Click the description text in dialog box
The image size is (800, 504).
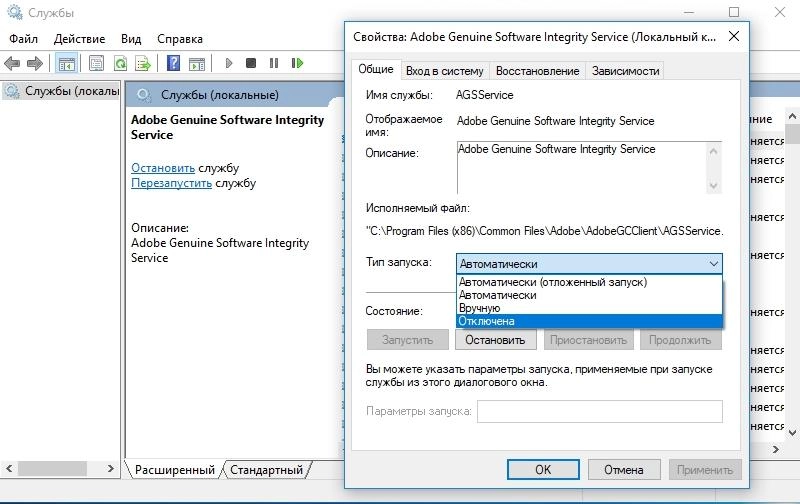(557, 149)
